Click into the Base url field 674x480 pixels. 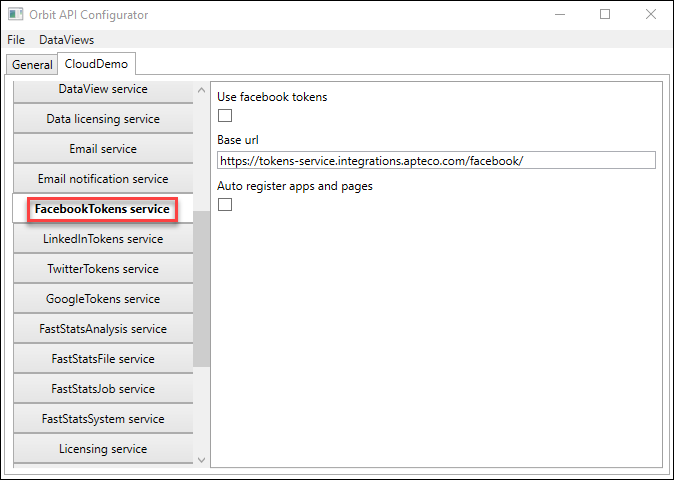pos(436,161)
